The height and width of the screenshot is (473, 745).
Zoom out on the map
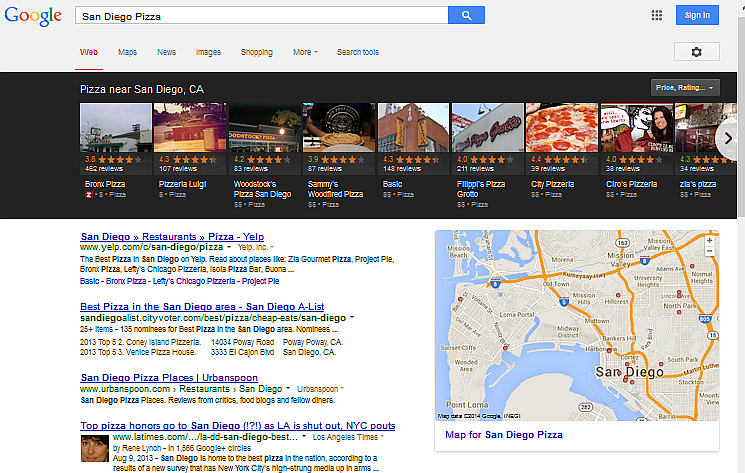[709, 251]
